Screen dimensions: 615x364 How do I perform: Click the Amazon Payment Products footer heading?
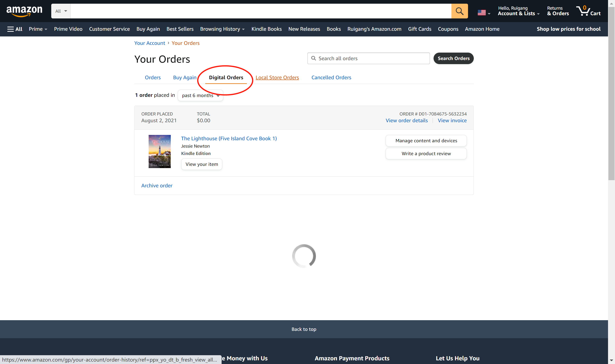[352, 358]
